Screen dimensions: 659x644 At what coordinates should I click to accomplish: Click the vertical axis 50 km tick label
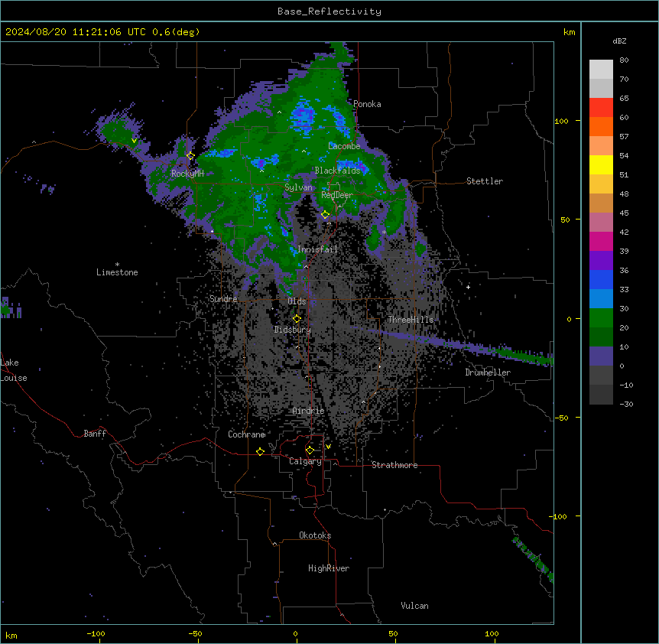coord(565,220)
